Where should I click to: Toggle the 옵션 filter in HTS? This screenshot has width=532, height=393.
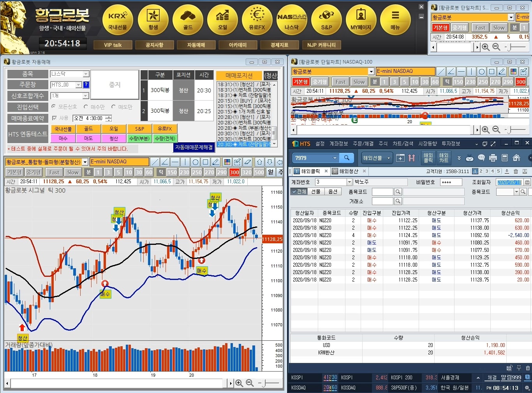click(x=333, y=191)
